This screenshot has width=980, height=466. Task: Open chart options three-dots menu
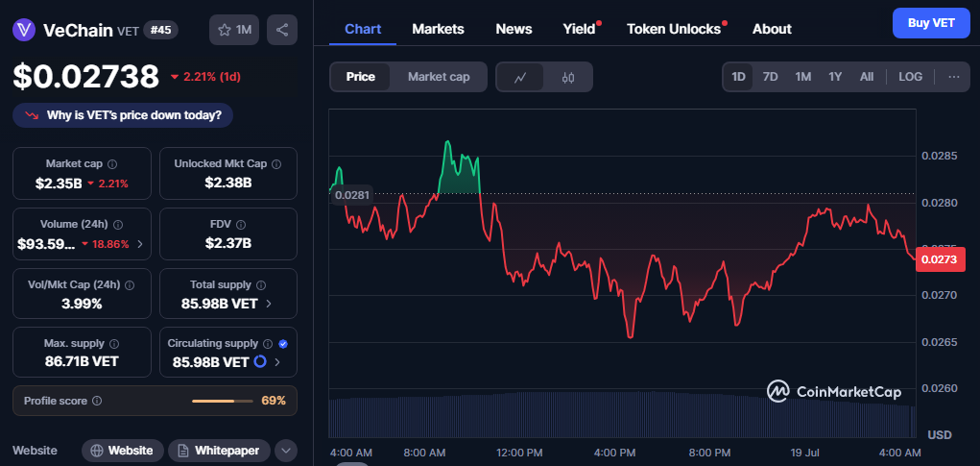pos(954,77)
